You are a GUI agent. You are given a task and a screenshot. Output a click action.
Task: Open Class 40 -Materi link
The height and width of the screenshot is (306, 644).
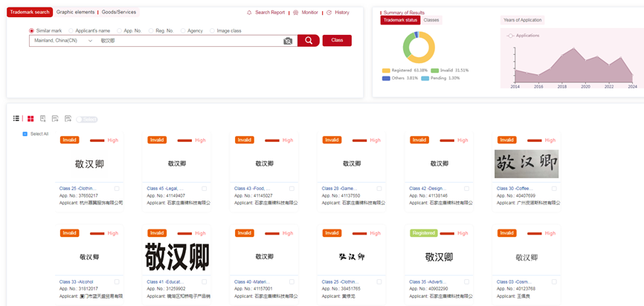pos(252,281)
